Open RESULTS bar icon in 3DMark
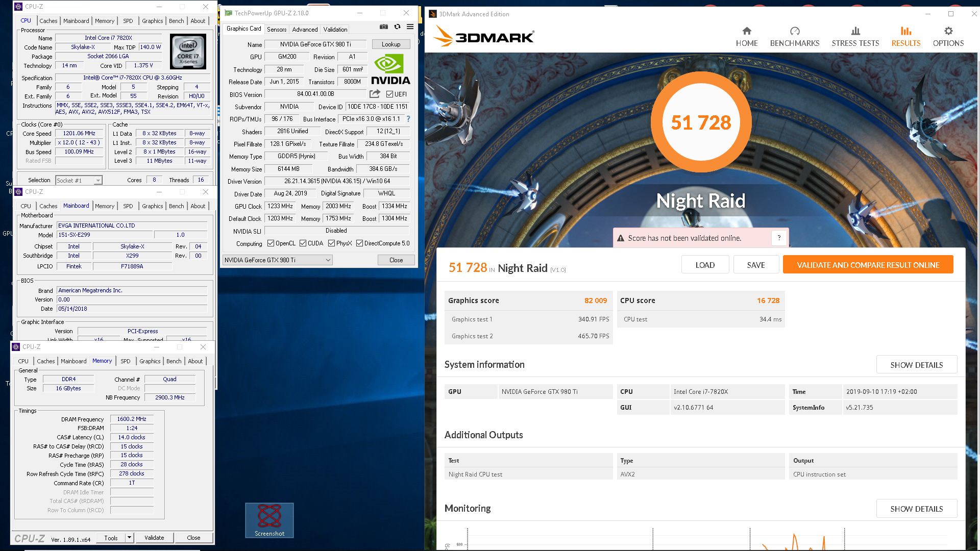The height and width of the screenshot is (551, 980). tap(906, 31)
